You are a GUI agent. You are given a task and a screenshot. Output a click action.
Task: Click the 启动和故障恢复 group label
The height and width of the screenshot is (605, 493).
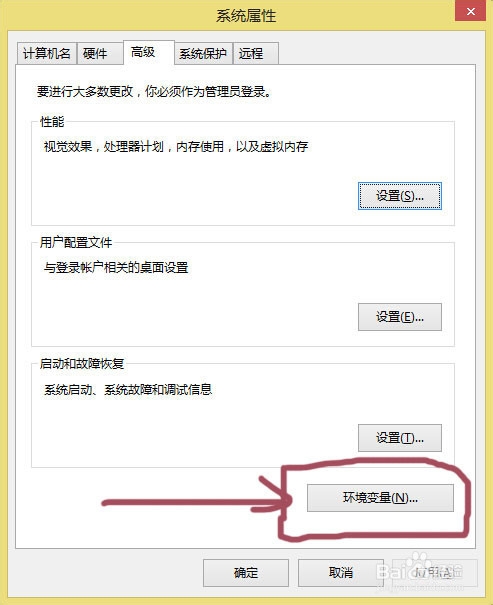(x=82, y=364)
